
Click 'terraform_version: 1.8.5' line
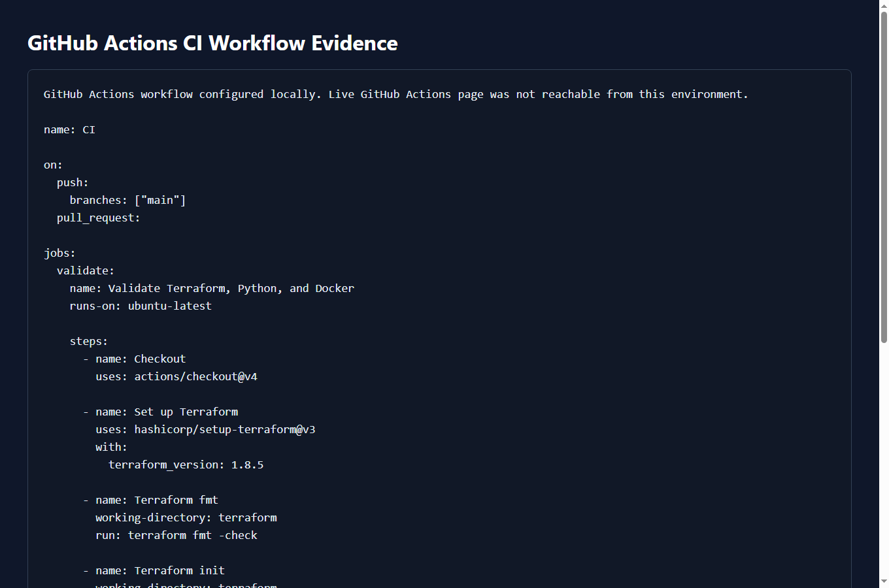186,465
